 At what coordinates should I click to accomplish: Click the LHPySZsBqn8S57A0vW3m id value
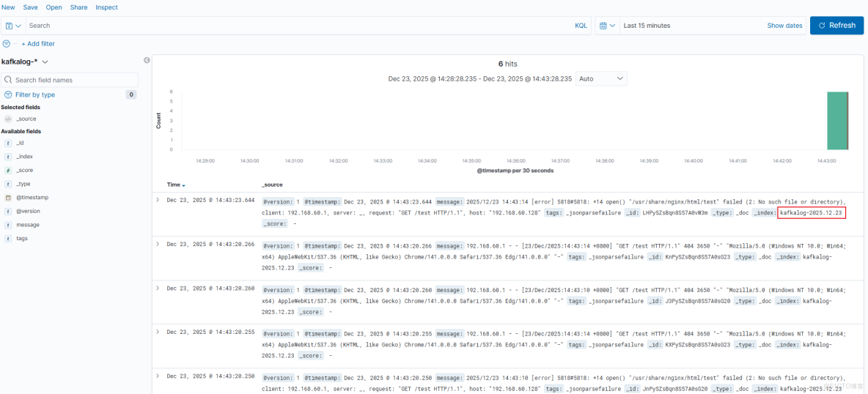click(674, 213)
